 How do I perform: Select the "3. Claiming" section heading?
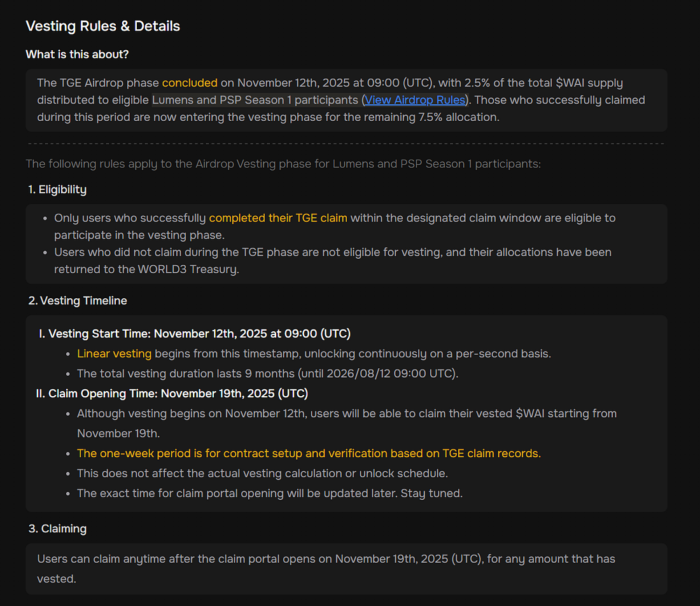pos(57,529)
